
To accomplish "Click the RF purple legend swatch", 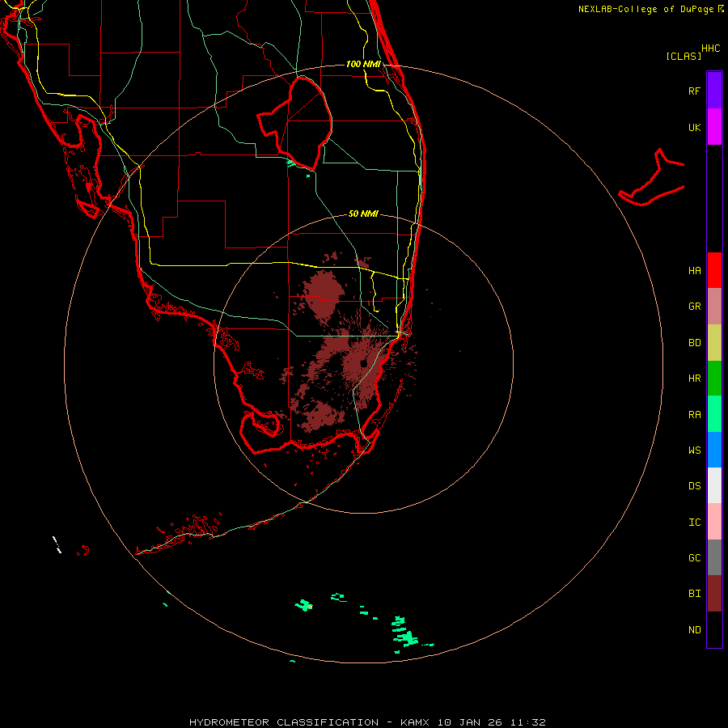I will [714, 90].
